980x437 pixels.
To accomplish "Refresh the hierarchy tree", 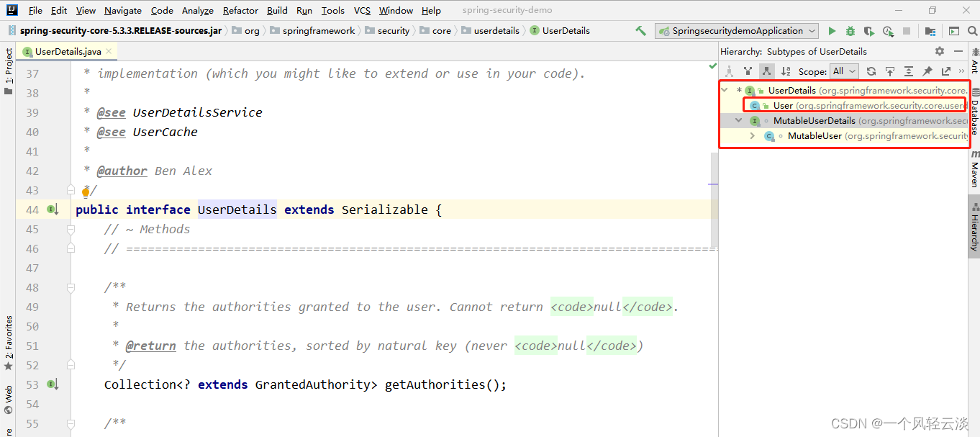I will tap(871, 71).
